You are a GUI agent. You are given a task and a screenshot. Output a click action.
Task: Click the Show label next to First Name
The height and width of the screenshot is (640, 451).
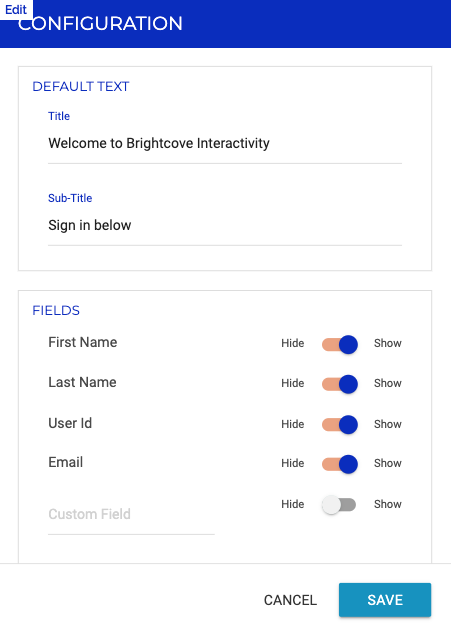[388, 343]
